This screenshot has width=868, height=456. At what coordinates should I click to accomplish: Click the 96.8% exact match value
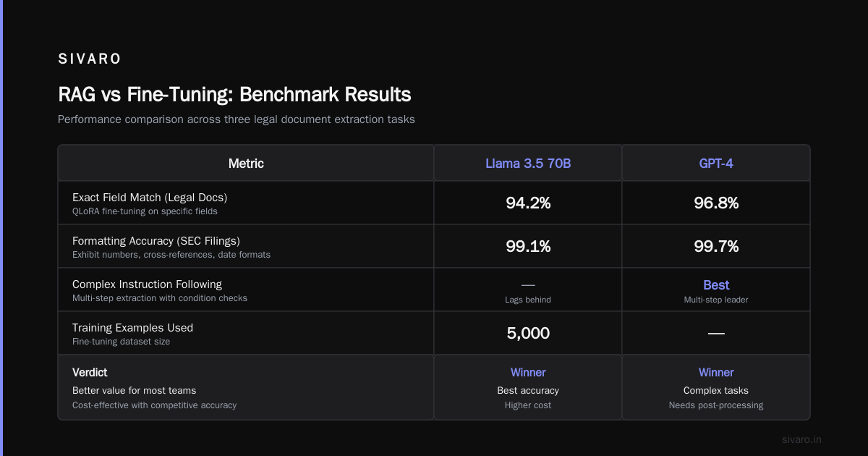716,203
